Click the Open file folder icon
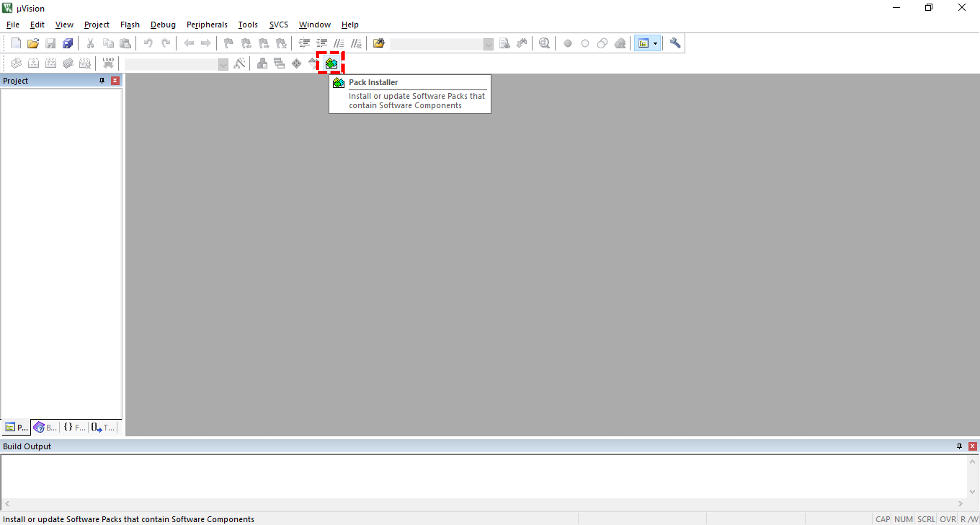 [33, 43]
